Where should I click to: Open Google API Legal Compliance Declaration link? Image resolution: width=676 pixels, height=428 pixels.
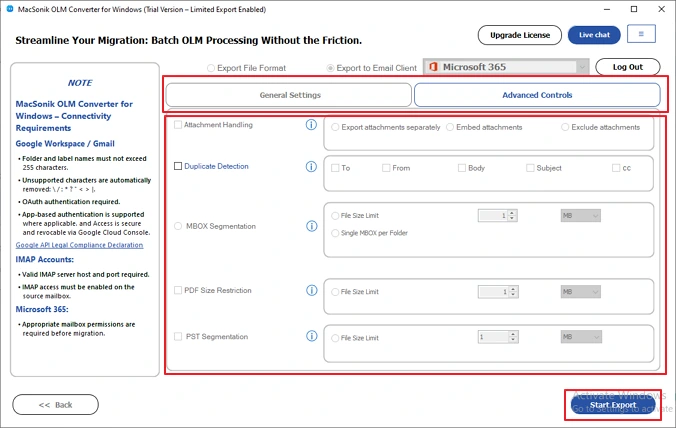(79, 245)
